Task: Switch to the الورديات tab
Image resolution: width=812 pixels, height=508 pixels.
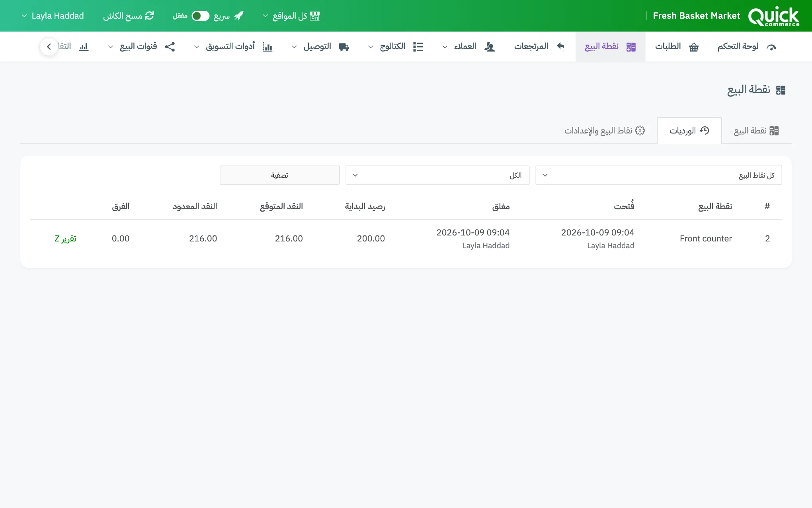Action: point(689,130)
